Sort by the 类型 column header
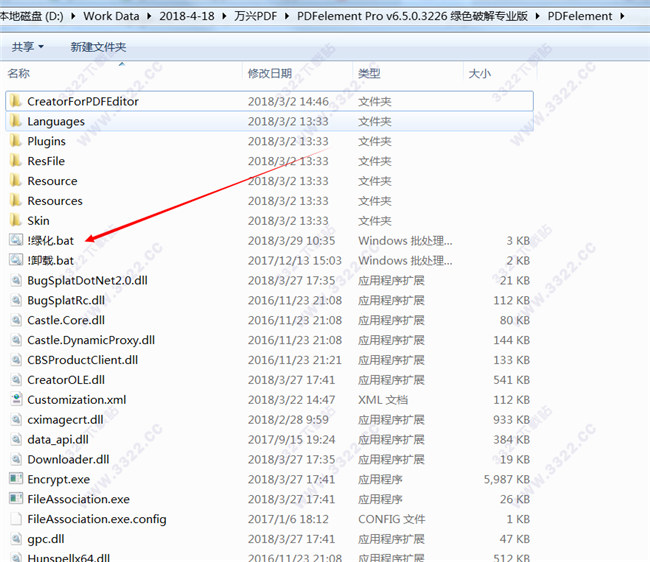650x562 pixels. [369, 73]
